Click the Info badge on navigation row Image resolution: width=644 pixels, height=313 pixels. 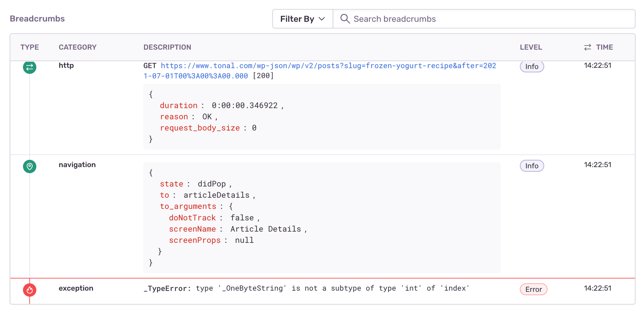click(x=532, y=166)
